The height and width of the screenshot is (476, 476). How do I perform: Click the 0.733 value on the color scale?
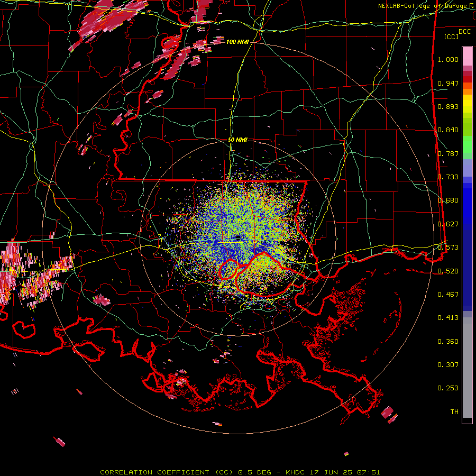pyautogui.click(x=448, y=177)
